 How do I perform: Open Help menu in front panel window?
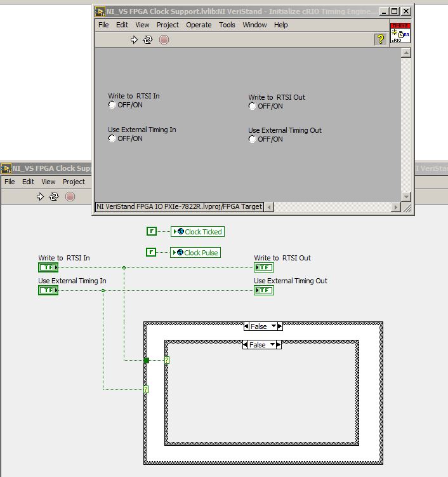tap(281, 25)
